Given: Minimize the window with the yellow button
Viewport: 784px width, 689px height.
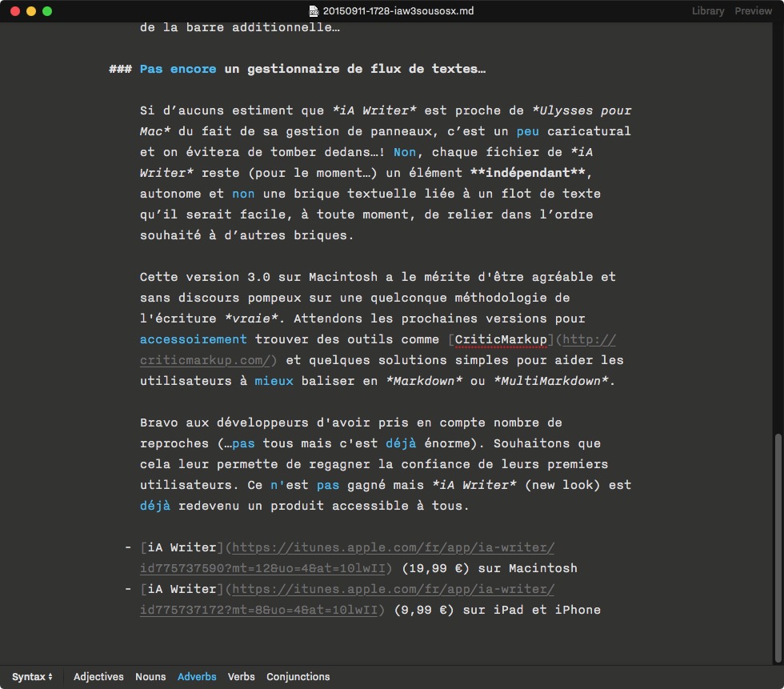Looking at the screenshot, I should point(31,11).
